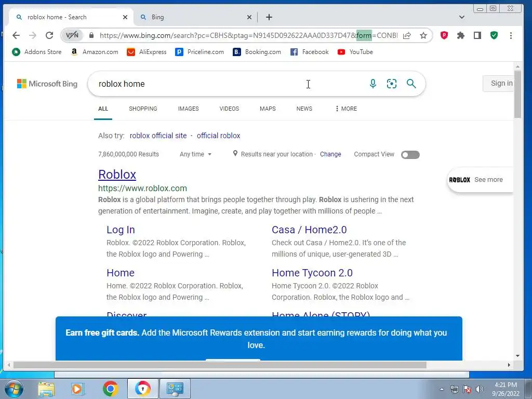Try 'official roblox' suggestion
Image resolution: width=532 pixels, height=399 pixels.
tap(219, 136)
